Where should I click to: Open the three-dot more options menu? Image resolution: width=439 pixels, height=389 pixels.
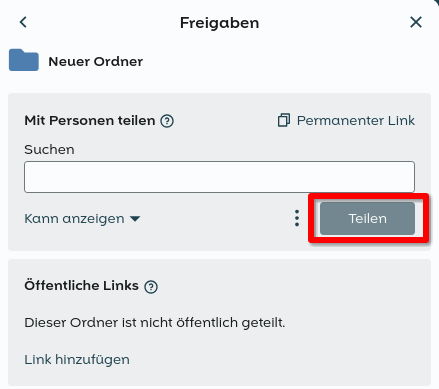pos(297,218)
